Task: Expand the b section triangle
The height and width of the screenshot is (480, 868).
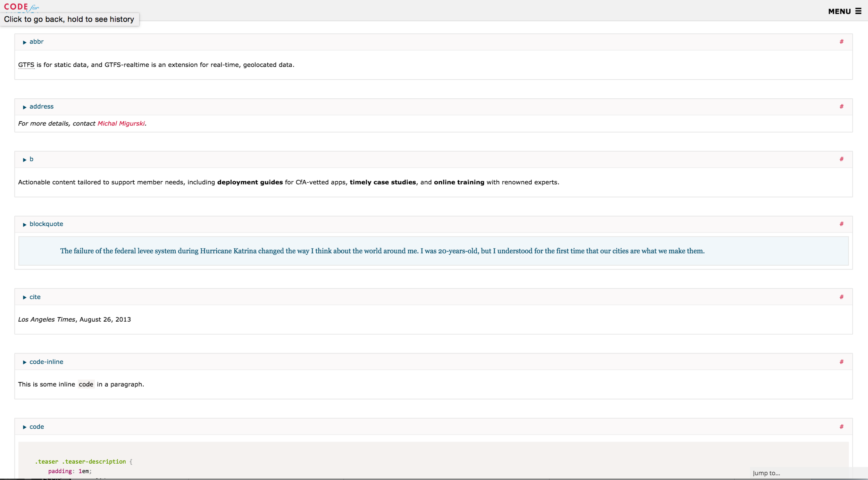Action: point(24,160)
